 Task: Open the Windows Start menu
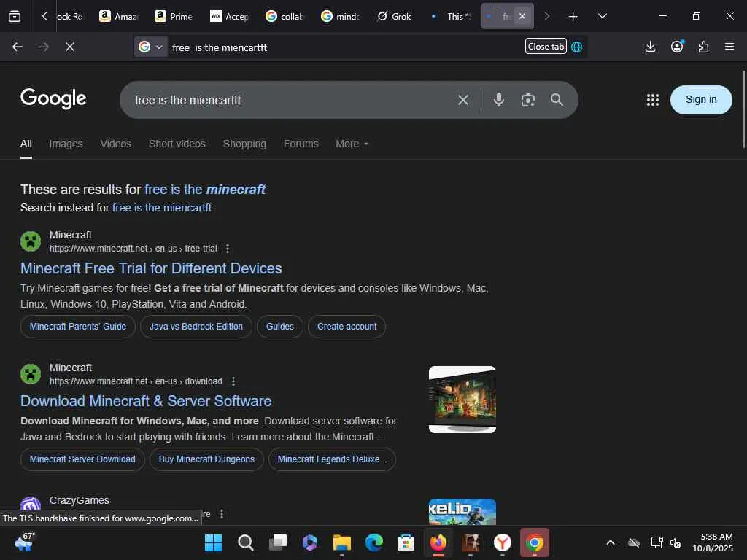click(x=213, y=542)
